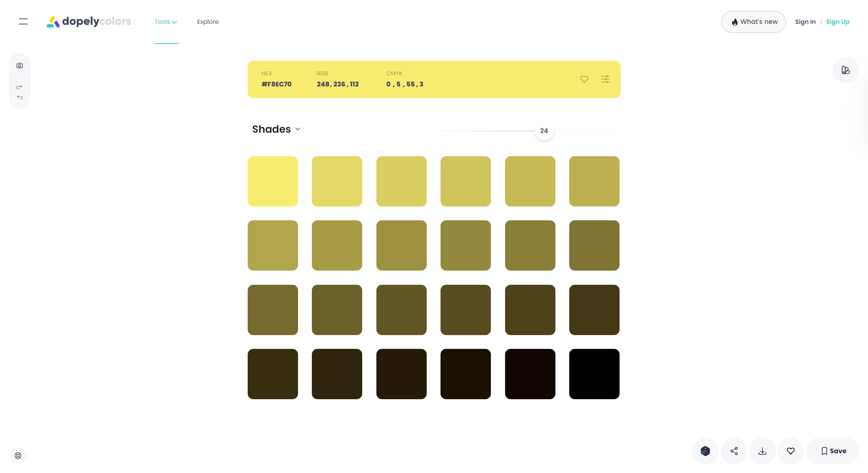Select first swatch of second row
The width and height of the screenshot is (868, 473).
[273, 245]
